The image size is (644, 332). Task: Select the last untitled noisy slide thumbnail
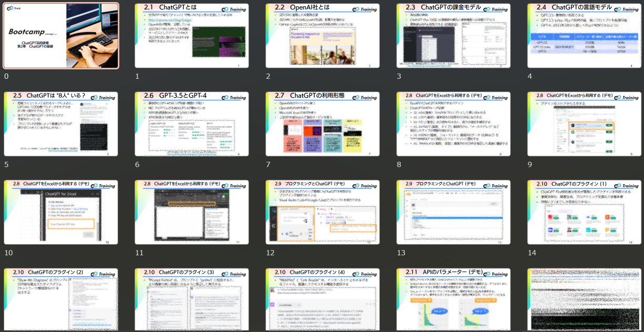pos(584,299)
